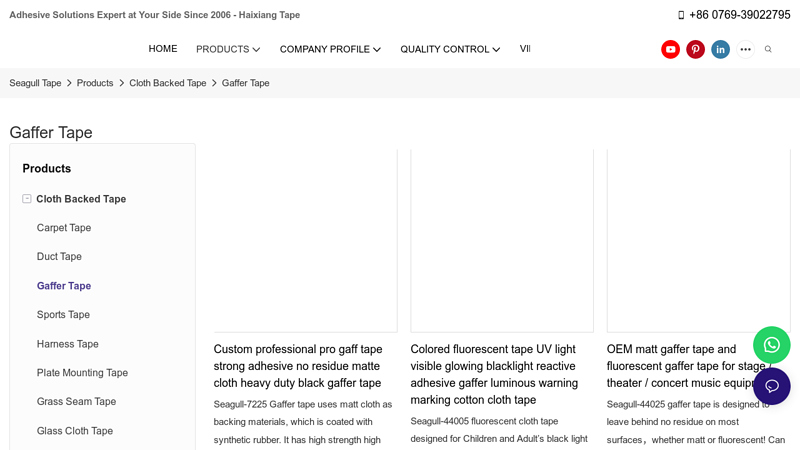The image size is (800, 450).
Task: Select Carpet Tape in sidebar
Action: point(64,228)
